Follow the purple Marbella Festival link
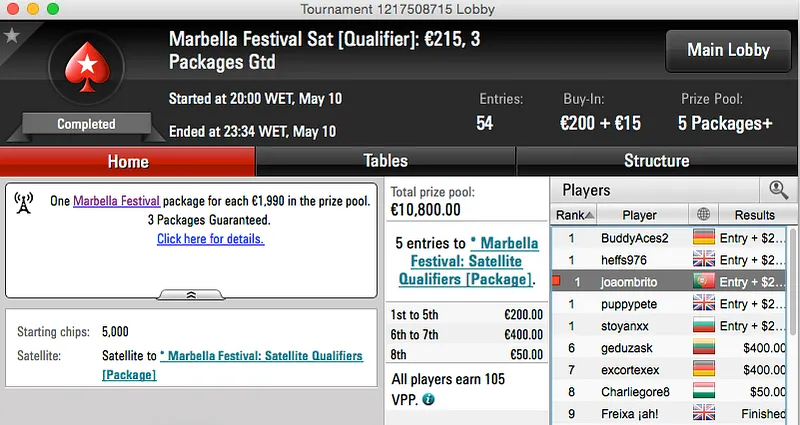The width and height of the screenshot is (800, 425). pos(116,201)
